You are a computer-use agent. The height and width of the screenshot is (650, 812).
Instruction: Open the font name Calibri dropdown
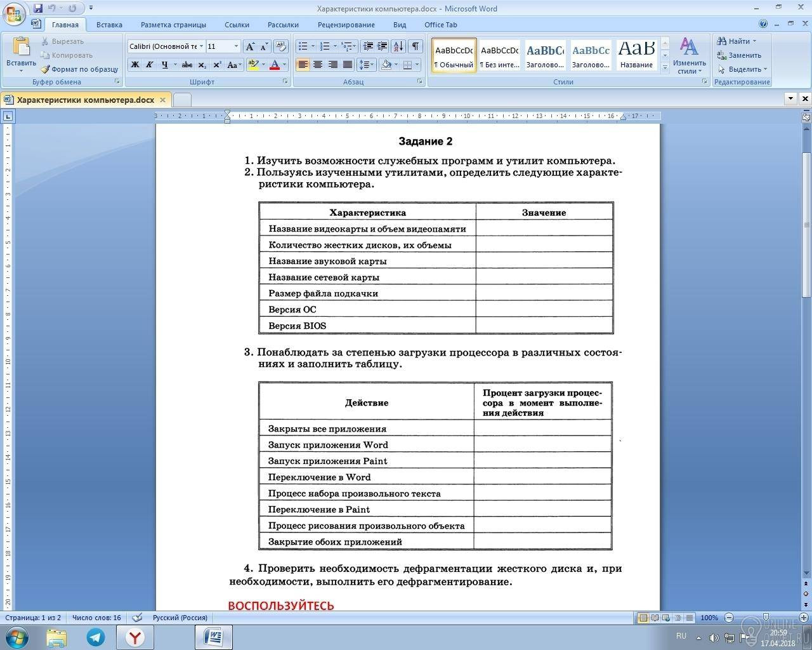pos(201,46)
